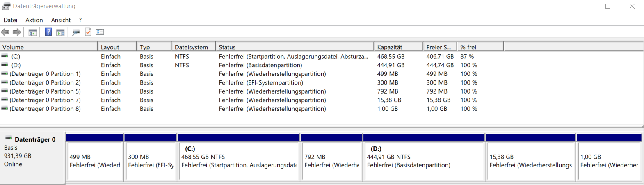Open the checklist view settings icon

point(100,32)
